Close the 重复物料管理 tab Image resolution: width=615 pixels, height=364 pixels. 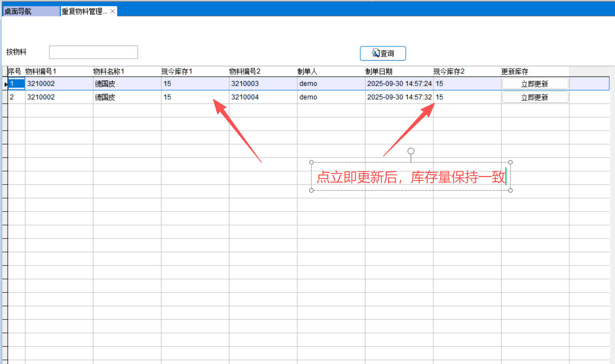112,12
